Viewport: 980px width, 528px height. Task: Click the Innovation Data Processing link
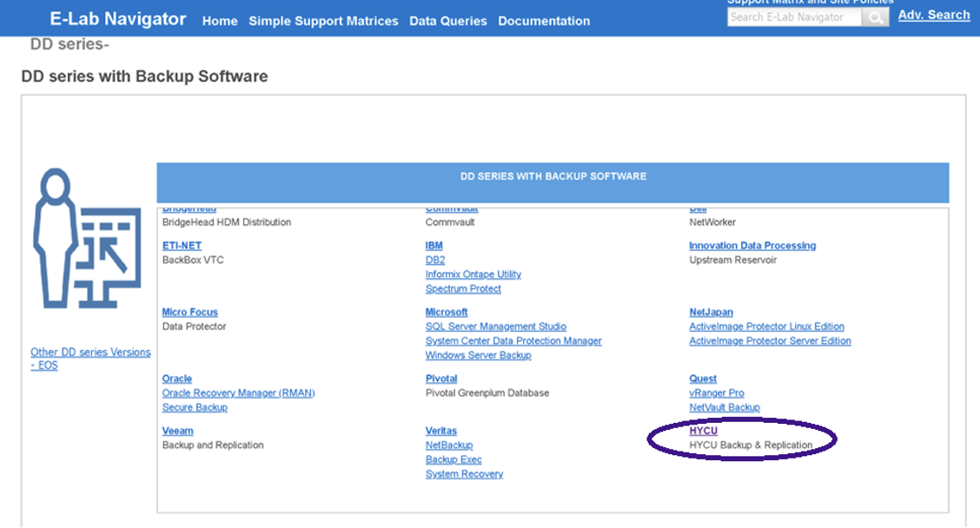click(752, 246)
